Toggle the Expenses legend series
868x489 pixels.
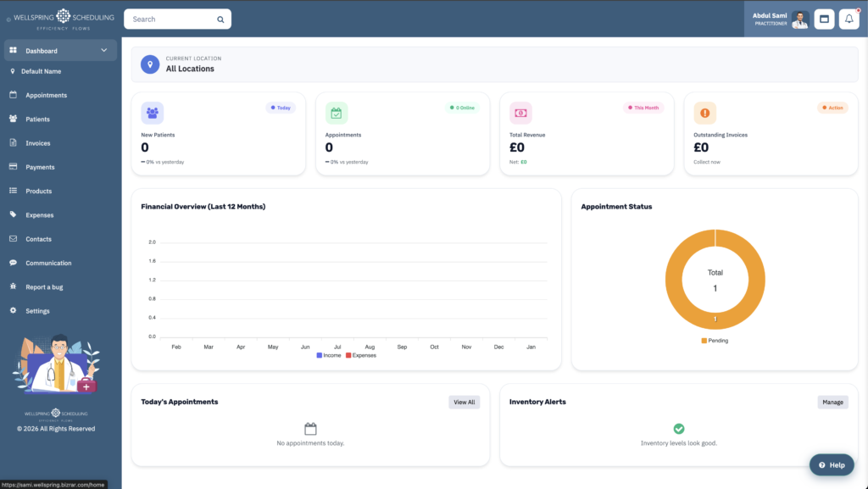click(360, 355)
